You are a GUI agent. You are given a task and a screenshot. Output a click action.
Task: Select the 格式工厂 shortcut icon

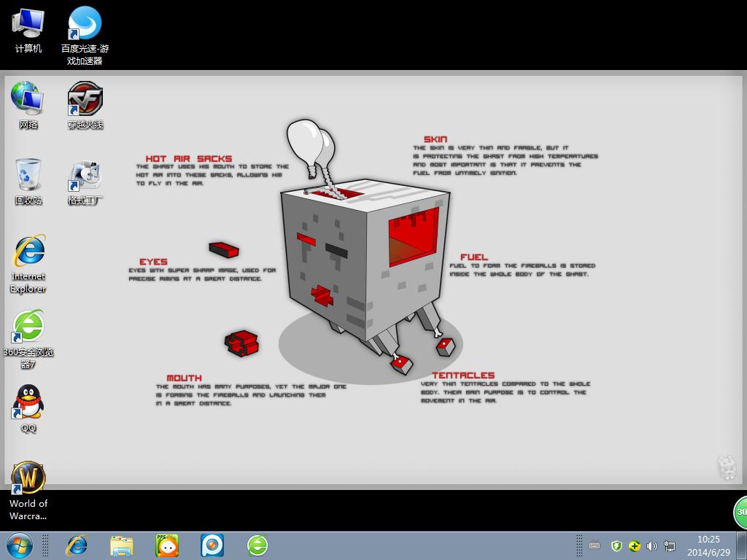(85, 182)
